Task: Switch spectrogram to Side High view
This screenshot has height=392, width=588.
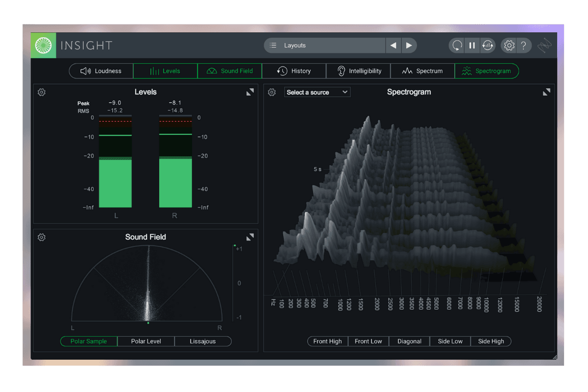Action: point(491,342)
